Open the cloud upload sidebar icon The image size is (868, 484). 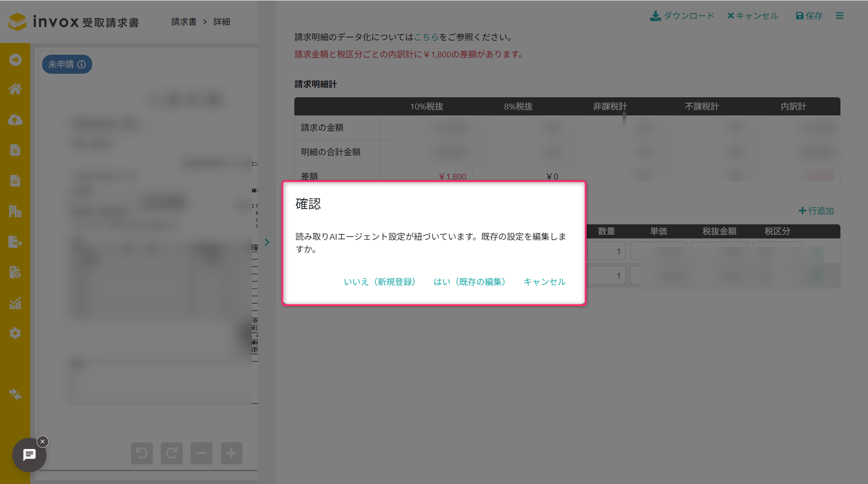tap(15, 120)
